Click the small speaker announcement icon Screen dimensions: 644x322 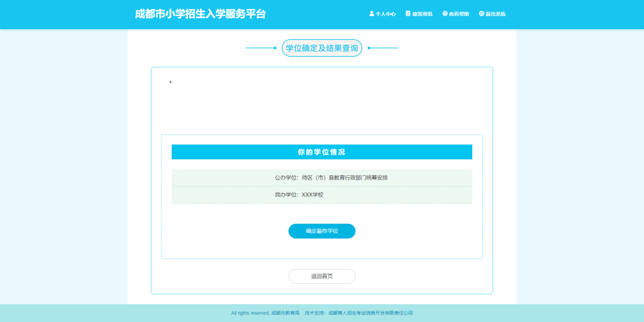171,82
